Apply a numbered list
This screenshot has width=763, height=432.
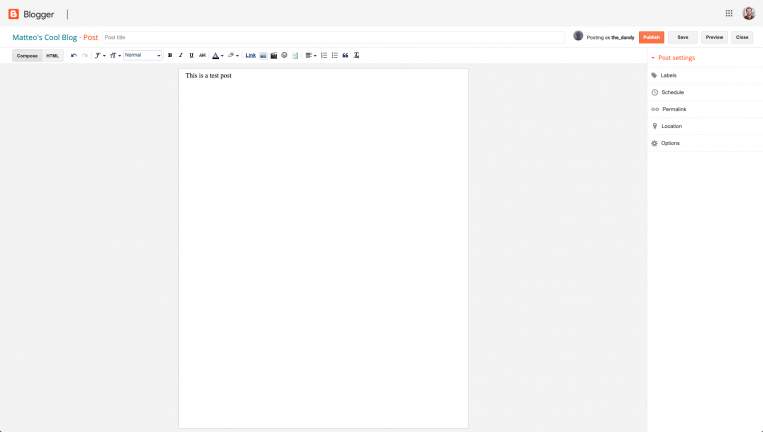(x=324, y=55)
